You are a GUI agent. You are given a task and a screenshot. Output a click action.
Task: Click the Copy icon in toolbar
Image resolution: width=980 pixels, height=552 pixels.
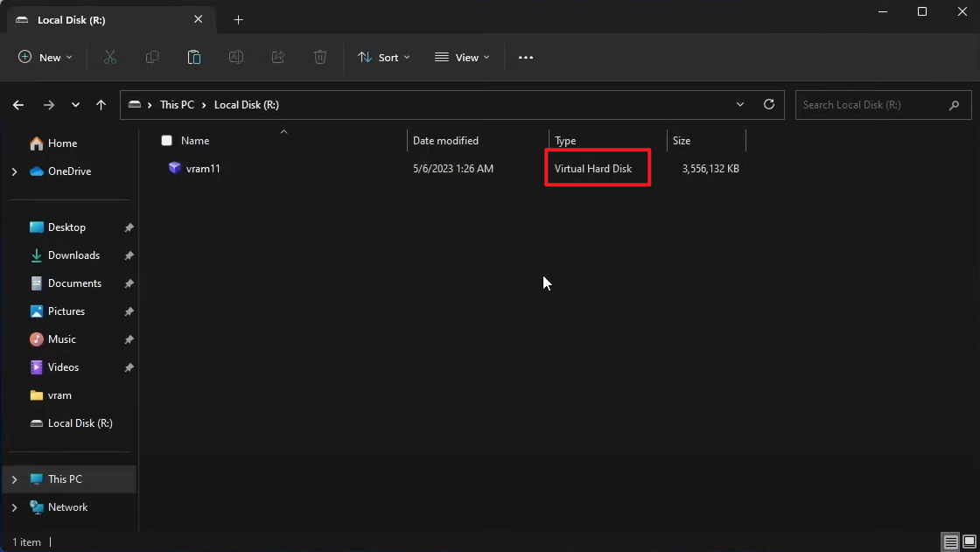point(152,57)
